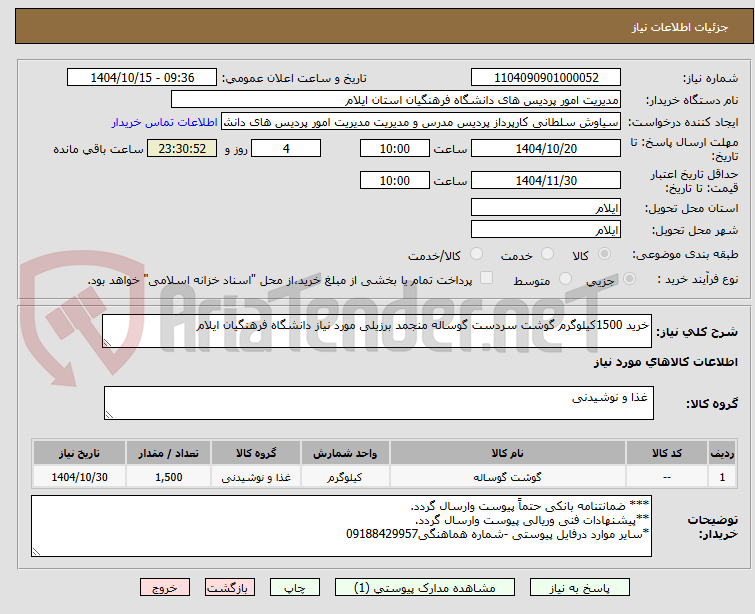This screenshot has width=755, height=614.
Task: Click the buyer organization name field
Action: (x=396, y=100)
